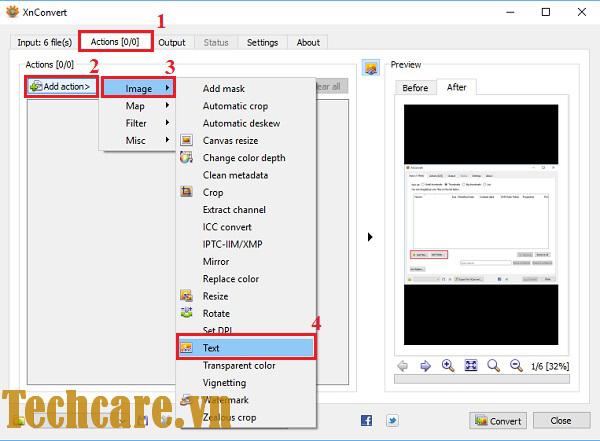Open the Actions [0/0] tab

tap(115, 42)
